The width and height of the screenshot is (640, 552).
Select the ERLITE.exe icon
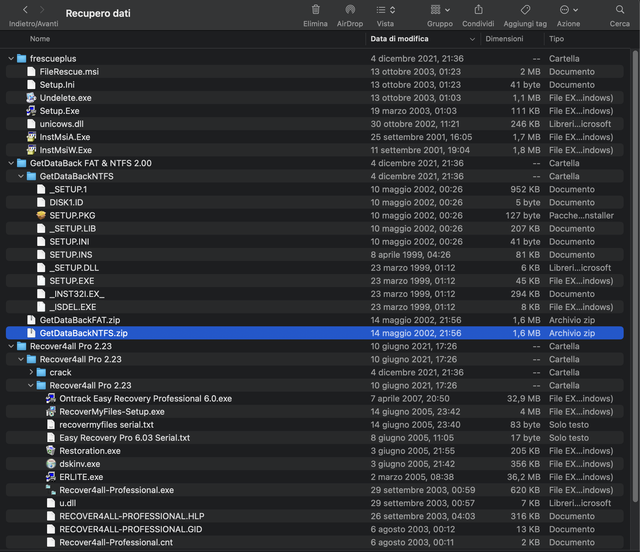[51, 477]
